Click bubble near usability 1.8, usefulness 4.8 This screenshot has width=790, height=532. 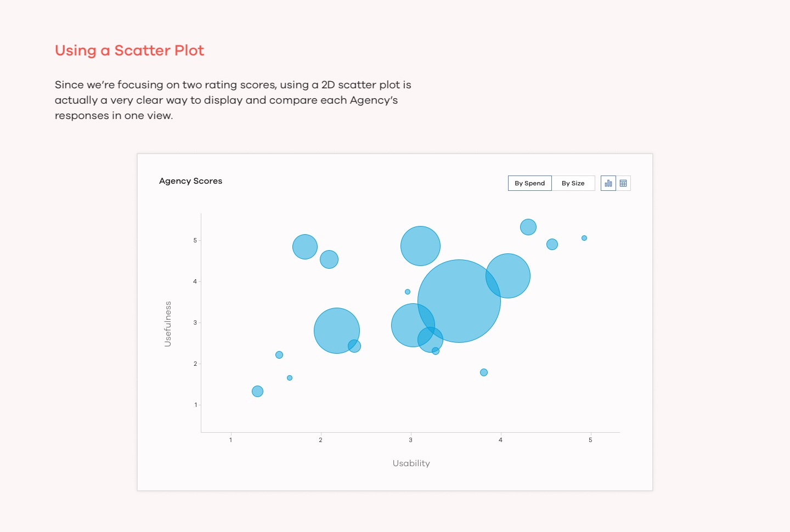point(305,247)
